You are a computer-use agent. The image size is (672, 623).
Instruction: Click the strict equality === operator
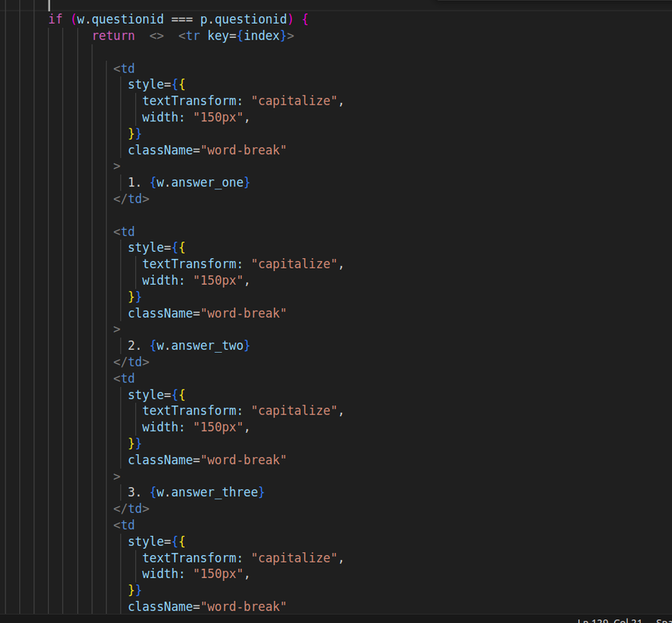[x=182, y=19]
